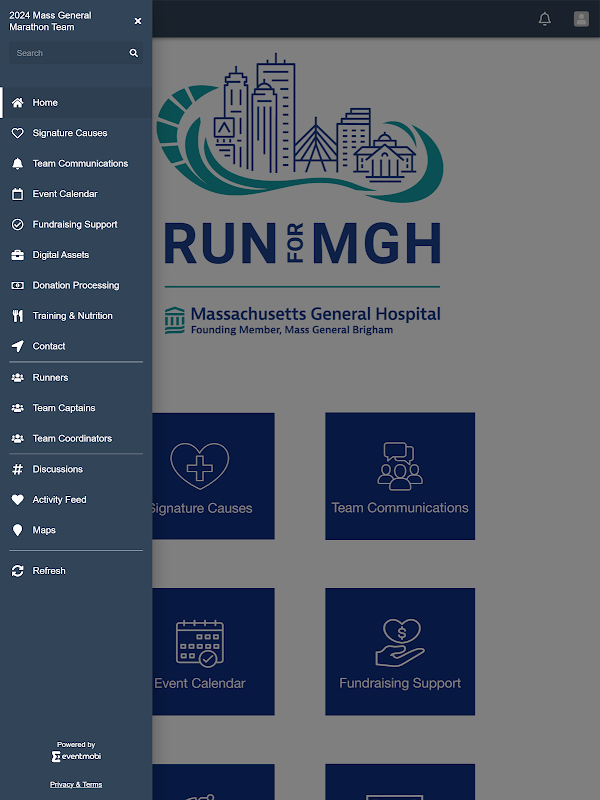Click the Team Communications bell icon in sidebar
Screen dimensions: 600x800
[x=17, y=164]
